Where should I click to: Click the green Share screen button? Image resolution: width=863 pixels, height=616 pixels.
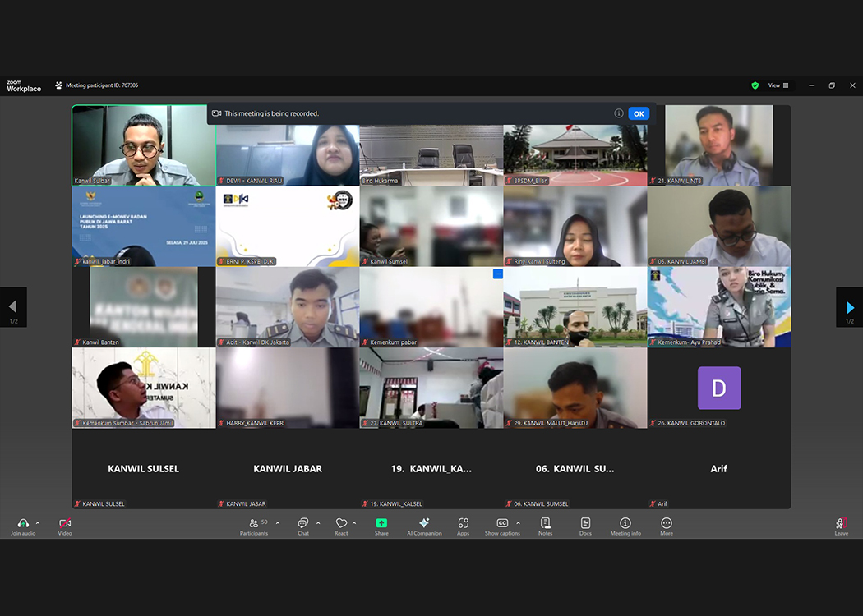(381, 524)
